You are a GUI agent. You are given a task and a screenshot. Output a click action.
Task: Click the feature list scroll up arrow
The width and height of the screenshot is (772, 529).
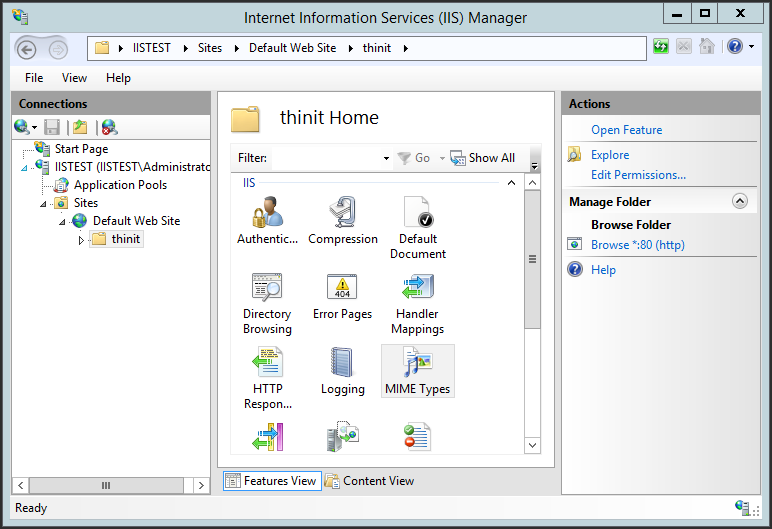tap(532, 183)
